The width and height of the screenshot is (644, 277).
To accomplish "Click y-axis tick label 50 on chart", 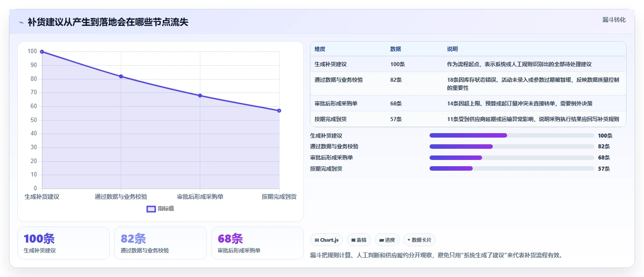I will 33,120.
